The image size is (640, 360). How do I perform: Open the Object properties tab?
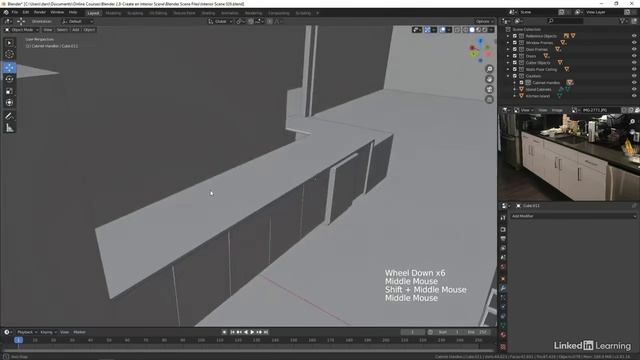[503, 279]
